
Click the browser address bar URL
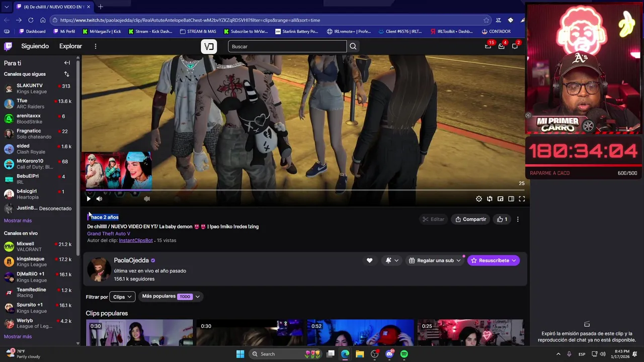(190, 20)
